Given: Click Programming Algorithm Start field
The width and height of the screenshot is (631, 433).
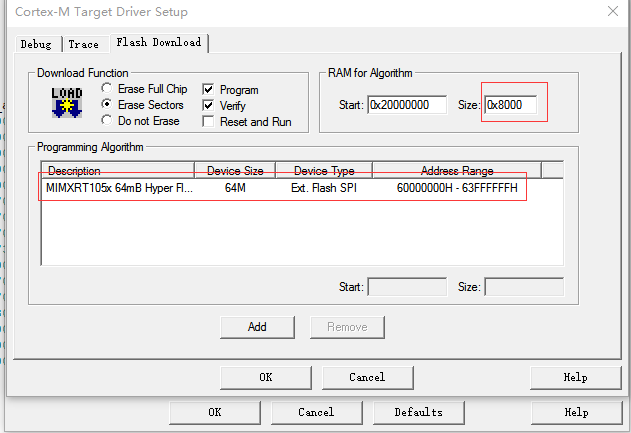Looking at the screenshot, I should pyautogui.click(x=407, y=287).
